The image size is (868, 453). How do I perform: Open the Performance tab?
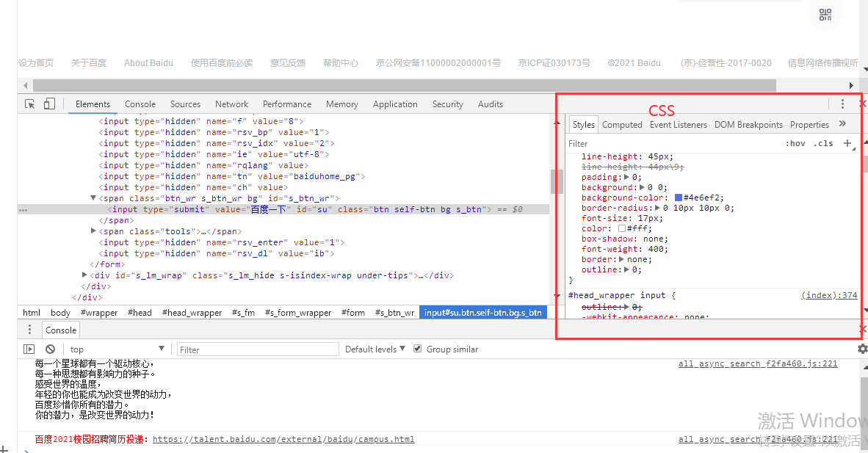(x=286, y=104)
